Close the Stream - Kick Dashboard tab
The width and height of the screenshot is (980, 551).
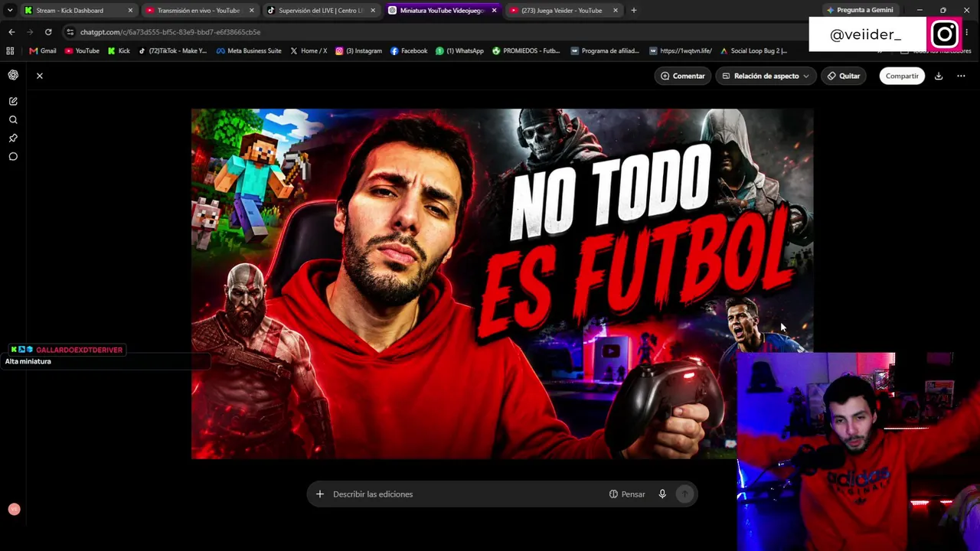point(130,11)
